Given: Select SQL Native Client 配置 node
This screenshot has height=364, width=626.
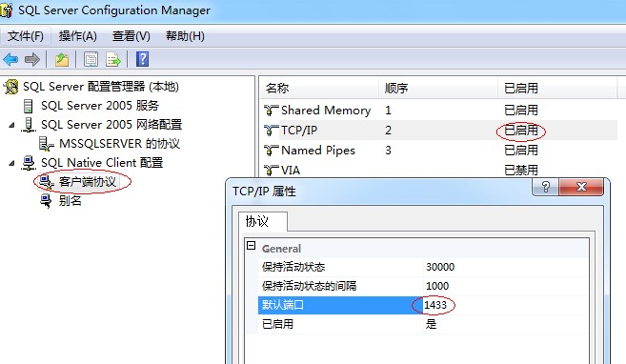Looking at the screenshot, I should pos(102,163).
